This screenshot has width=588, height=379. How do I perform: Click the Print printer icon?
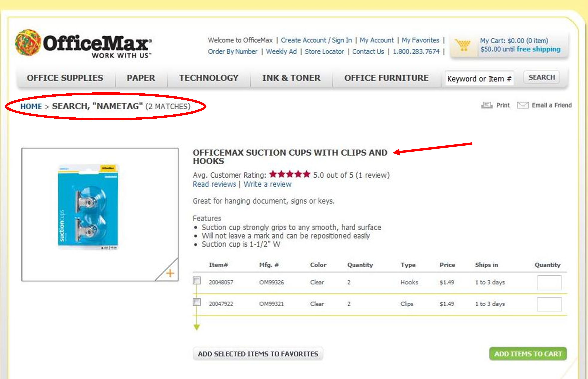pyautogui.click(x=487, y=105)
